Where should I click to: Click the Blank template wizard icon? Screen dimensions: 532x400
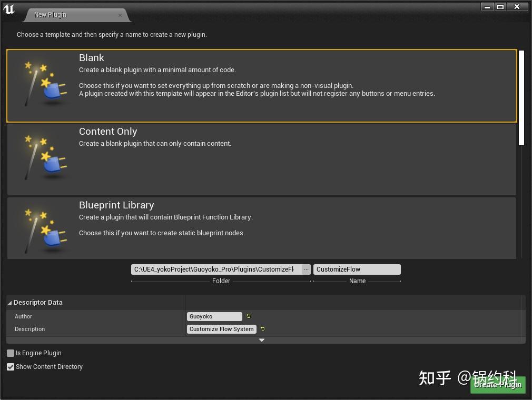coord(45,84)
